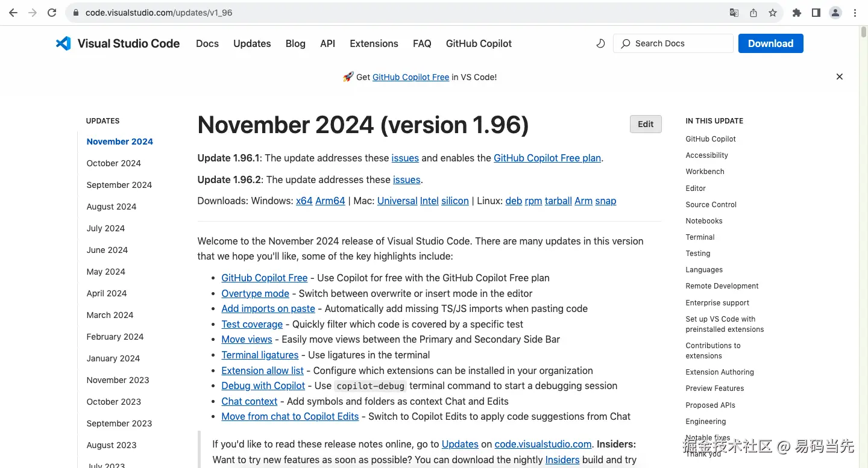Click GitHub Copilot Free banner link
Viewport: 868px width, 468px height.
click(410, 77)
